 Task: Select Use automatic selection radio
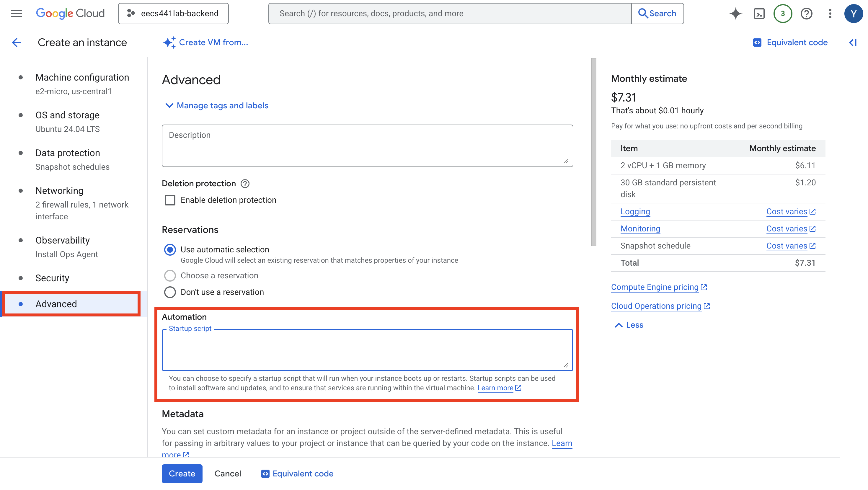click(x=170, y=250)
